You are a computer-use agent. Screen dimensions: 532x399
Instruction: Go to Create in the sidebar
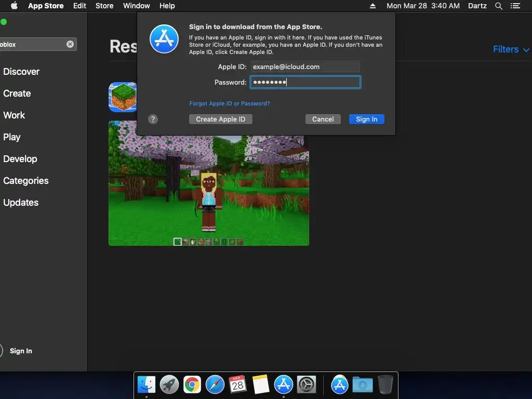pos(17,94)
